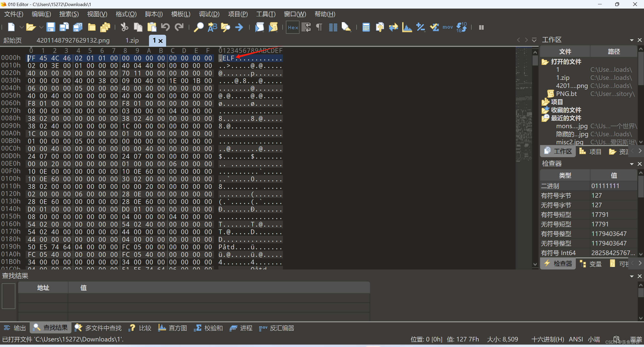The height and width of the screenshot is (347, 644).
Task: Open the mov disassembler tool
Action: coord(448,27)
